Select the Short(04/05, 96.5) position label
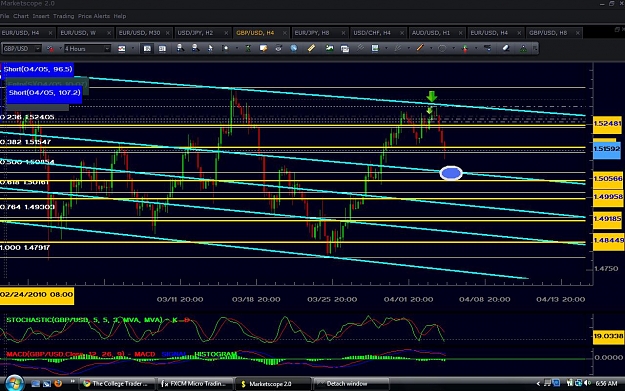The width and height of the screenshot is (625, 391). 38,69
